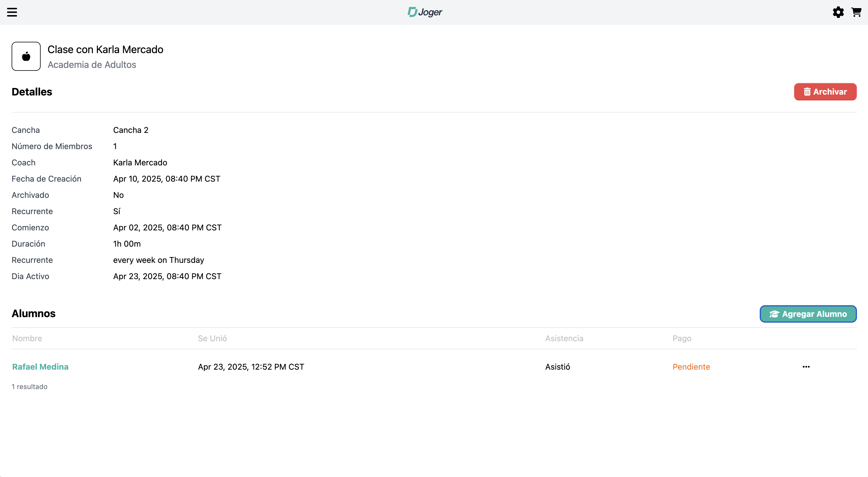
Task: Click graduation cap icon on Agregar Alumno
Action: point(774,314)
